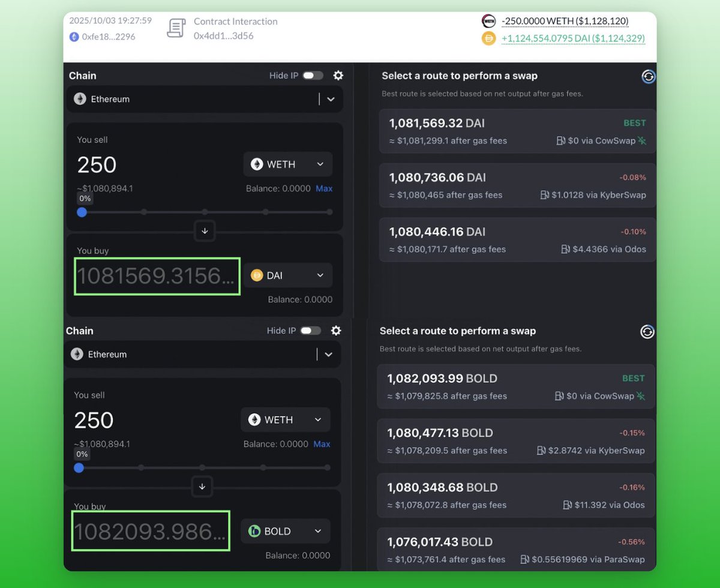Viewport: 720px width, 588px height.
Task: Click gas pump icon on the 1,081,569.32 DAI route
Action: pos(561,141)
